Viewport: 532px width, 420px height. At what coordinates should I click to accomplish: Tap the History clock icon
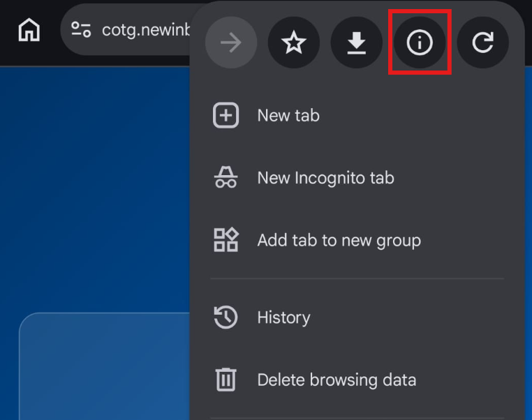226,317
